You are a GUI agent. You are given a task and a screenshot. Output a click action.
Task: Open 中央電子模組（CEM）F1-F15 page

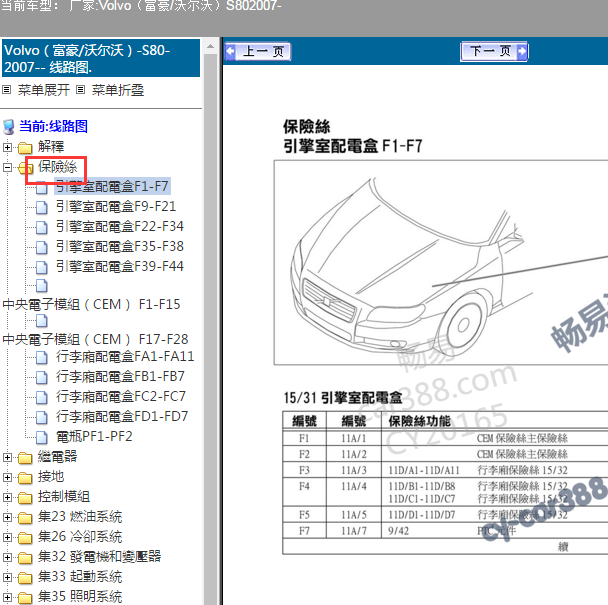point(92,304)
